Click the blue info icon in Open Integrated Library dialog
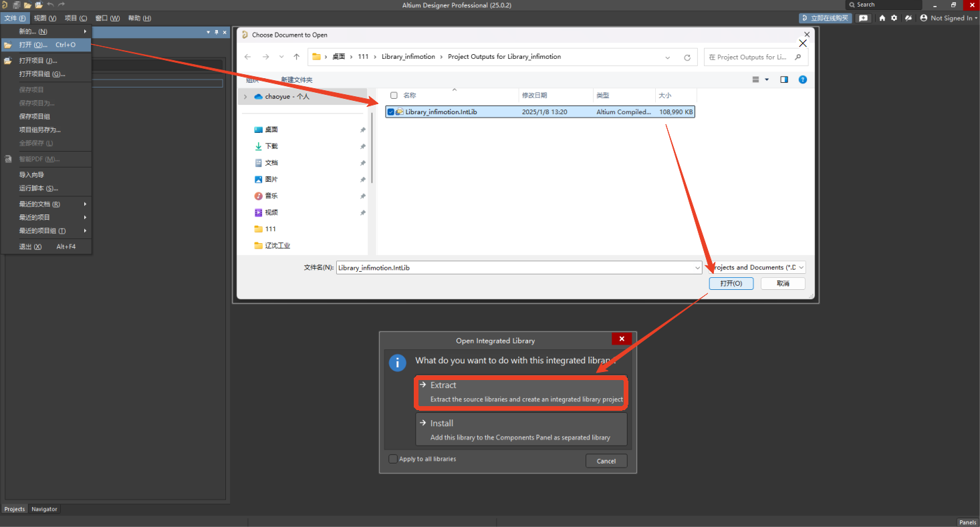This screenshot has width=980, height=527. [398, 362]
